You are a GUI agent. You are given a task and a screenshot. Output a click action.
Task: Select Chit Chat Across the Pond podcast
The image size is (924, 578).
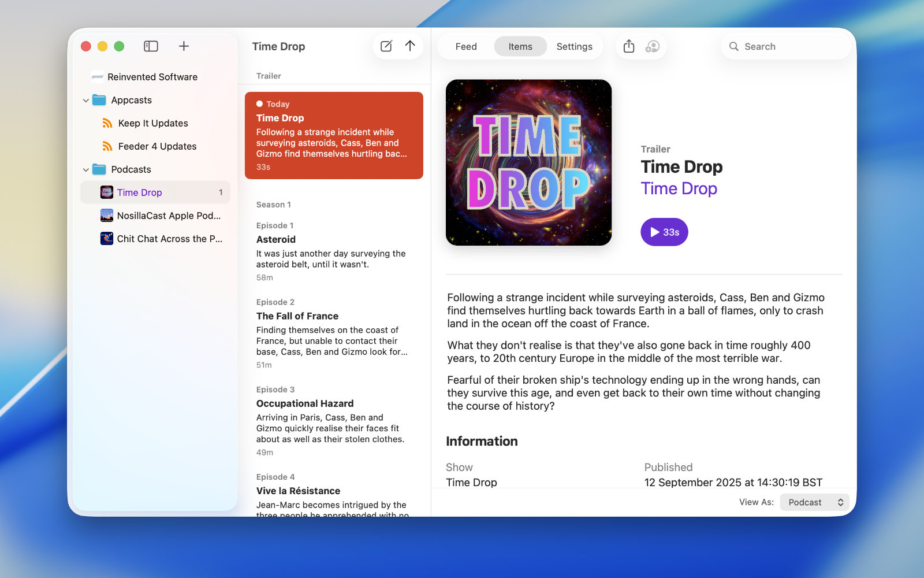169,239
